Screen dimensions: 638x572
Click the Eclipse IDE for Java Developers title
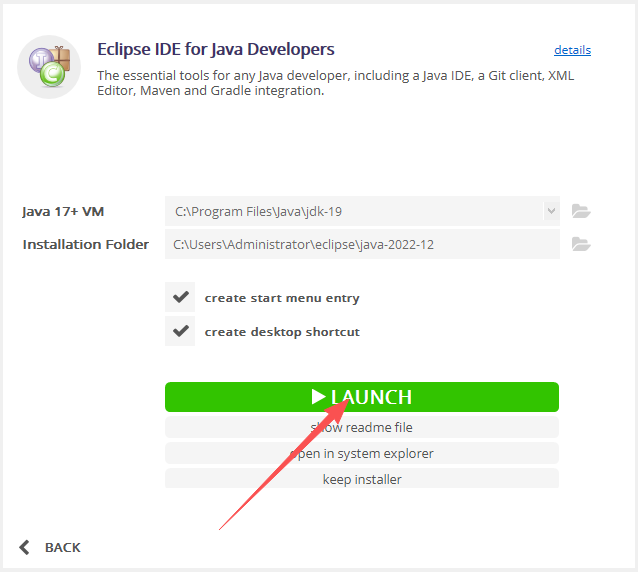click(216, 49)
